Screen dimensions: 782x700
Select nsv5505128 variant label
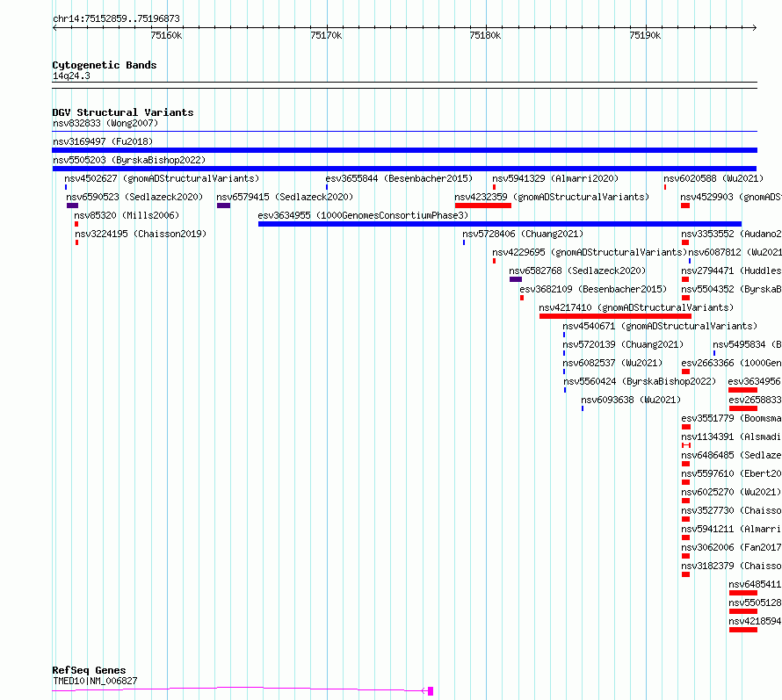[x=755, y=603]
